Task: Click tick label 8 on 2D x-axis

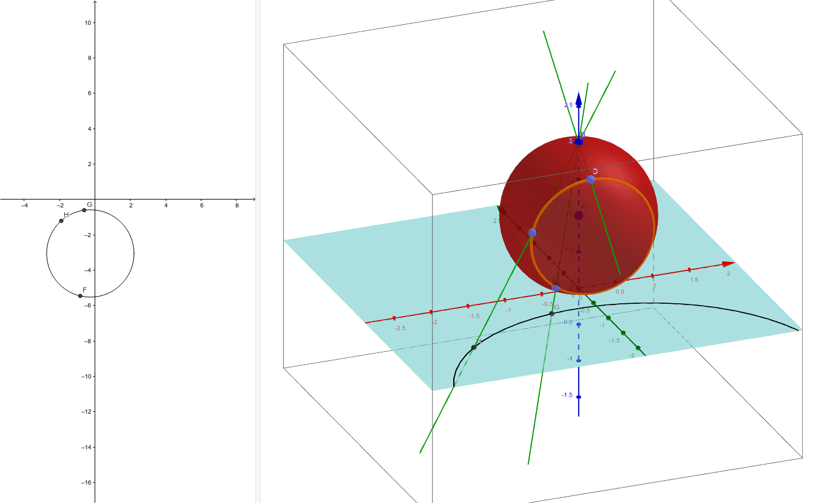Action: pos(237,206)
